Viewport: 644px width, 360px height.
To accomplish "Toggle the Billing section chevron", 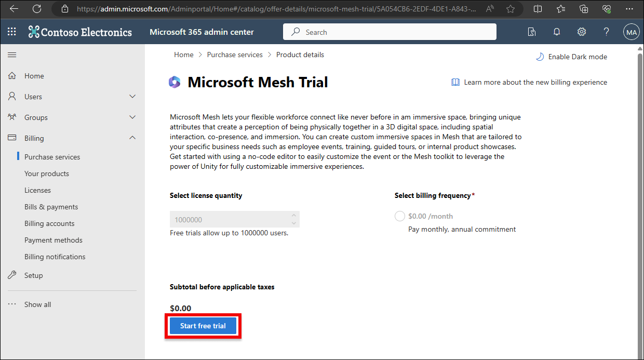I will coord(132,138).
